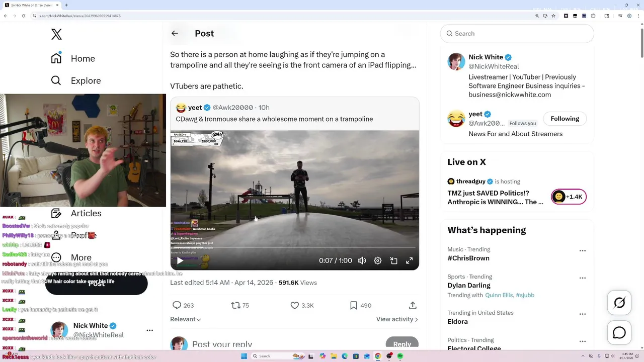
Task: Open Spotify from the taskbar
Action: (x=400, y=356)
